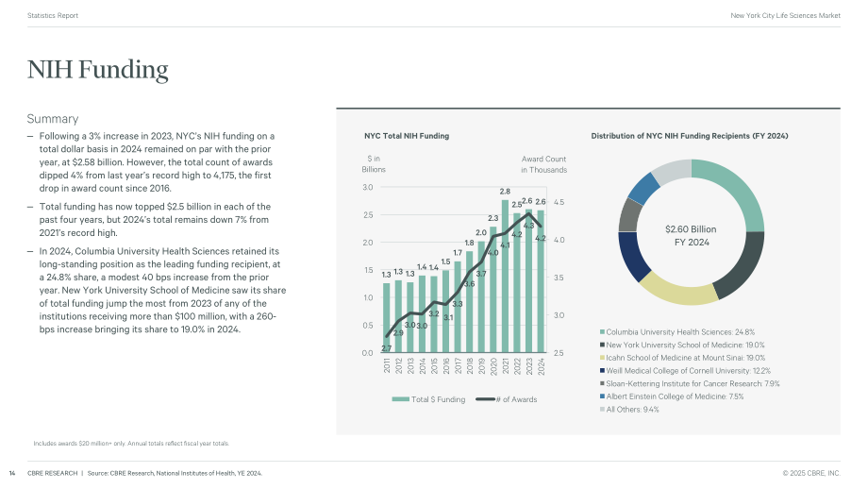
Task: Click the Weill Medical College legend swatch
Action: coord(602,370)
